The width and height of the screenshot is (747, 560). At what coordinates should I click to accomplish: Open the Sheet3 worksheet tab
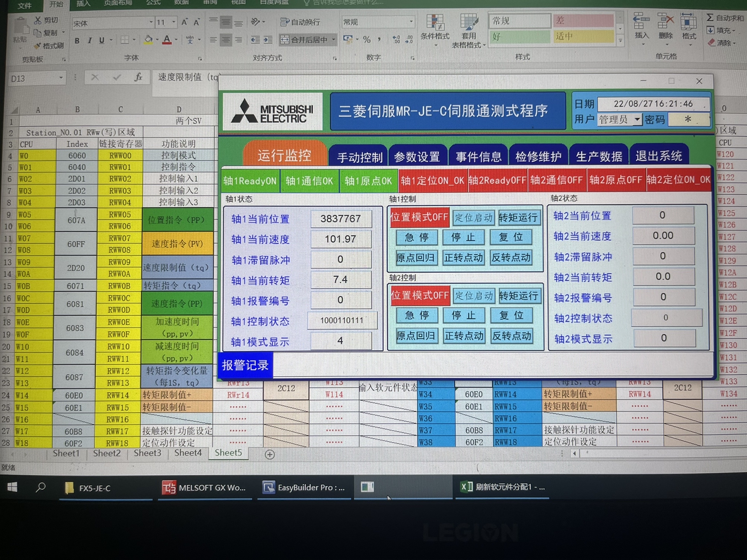pos(147,453)
